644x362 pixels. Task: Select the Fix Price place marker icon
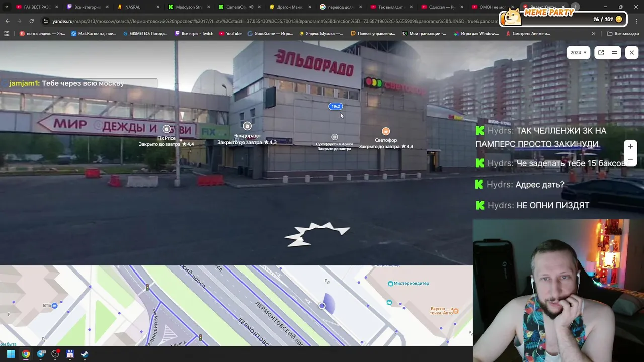pos(167,129)
